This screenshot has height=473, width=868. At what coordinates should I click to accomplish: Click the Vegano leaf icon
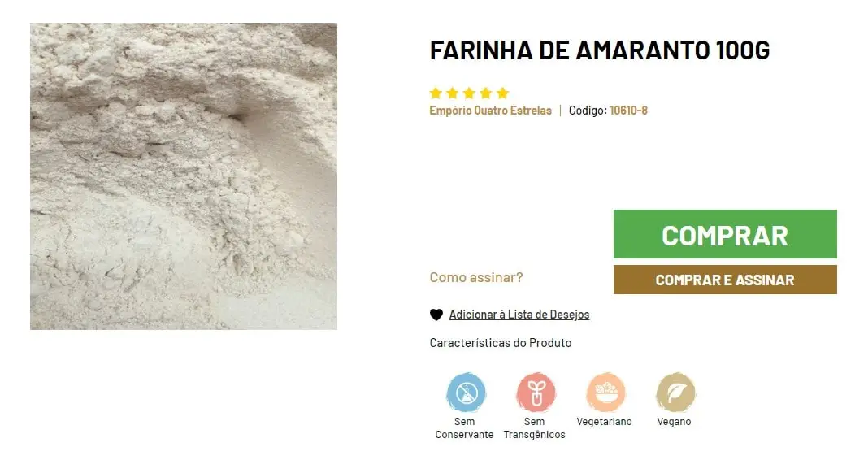click(x=675, y=393)
